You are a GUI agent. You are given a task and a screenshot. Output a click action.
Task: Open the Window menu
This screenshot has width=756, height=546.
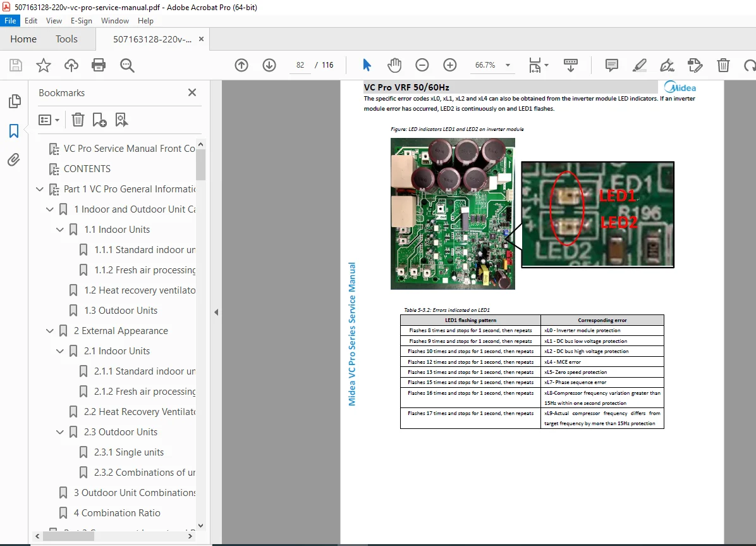[x=115, y=21]
